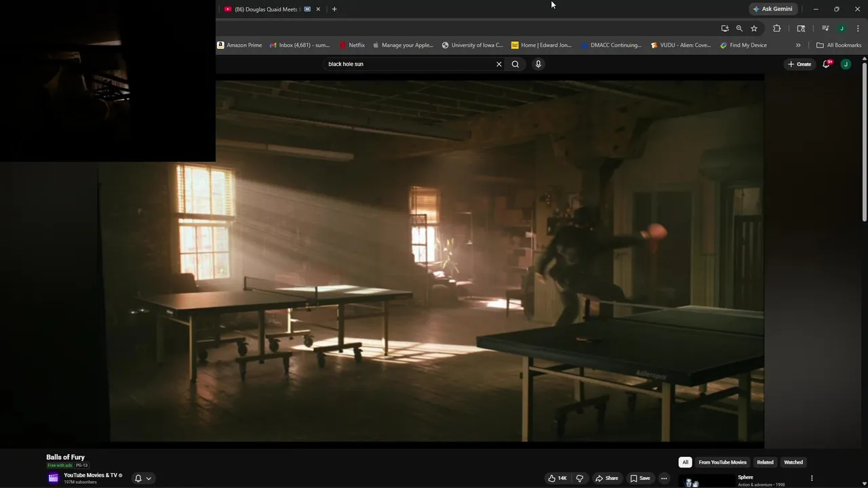Open YouTube account avatar menu
This screenshot has height=488, width=868.
click(846, 64)
